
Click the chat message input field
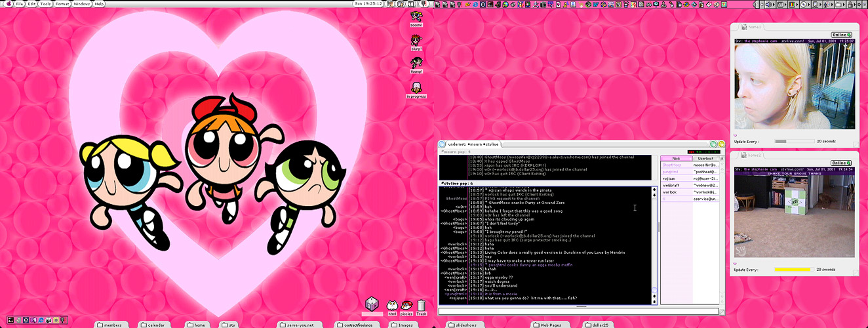tap(577, 312)
